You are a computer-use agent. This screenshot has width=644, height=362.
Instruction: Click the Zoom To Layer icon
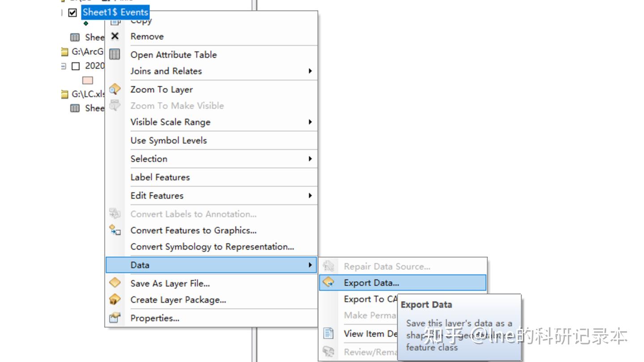pos(115,89)
